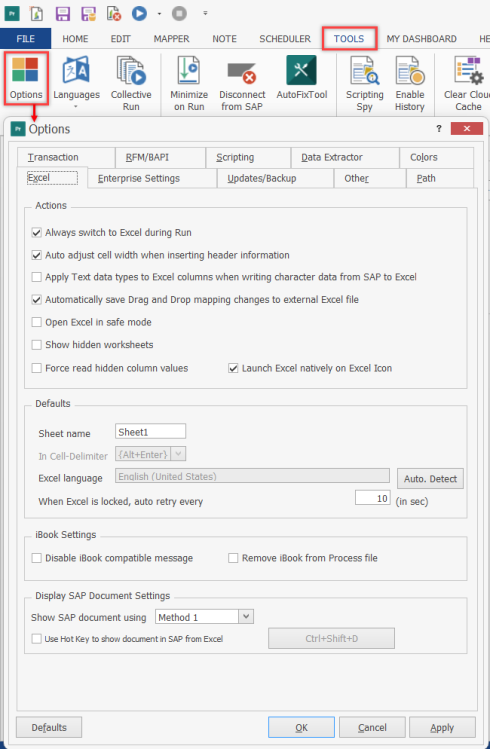Click the Excel language field
The image size is (490, 749).
coord(252,476)
